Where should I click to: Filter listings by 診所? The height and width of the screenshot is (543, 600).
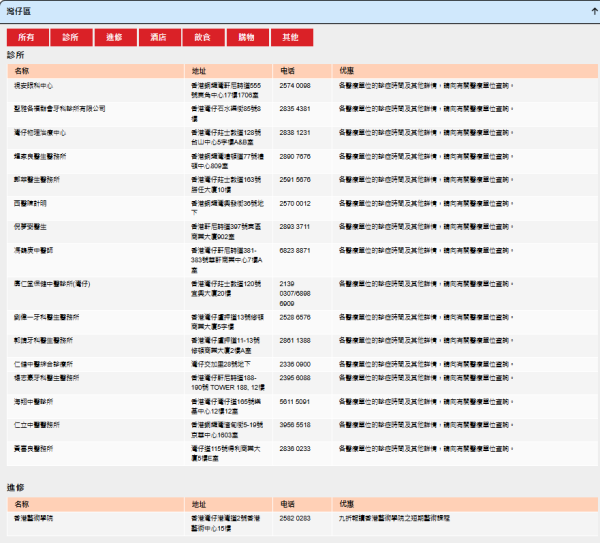tap(70, 37)
